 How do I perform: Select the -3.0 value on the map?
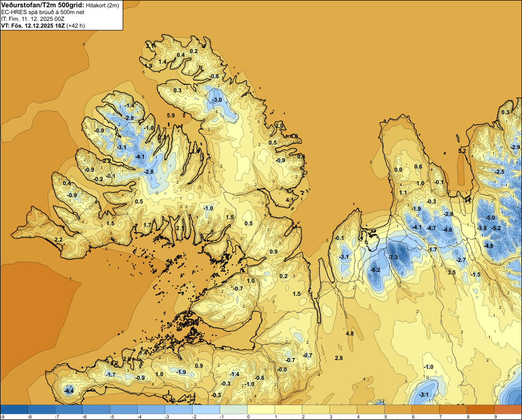217,100
